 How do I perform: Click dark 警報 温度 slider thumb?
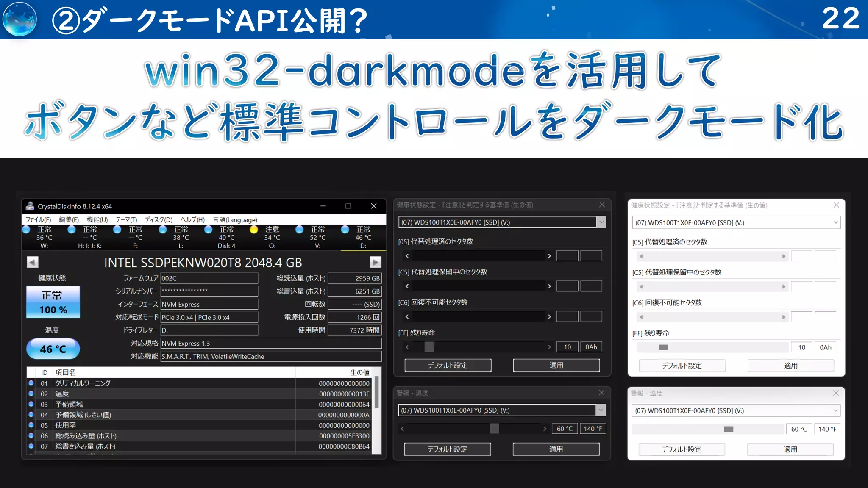(494, 429)
